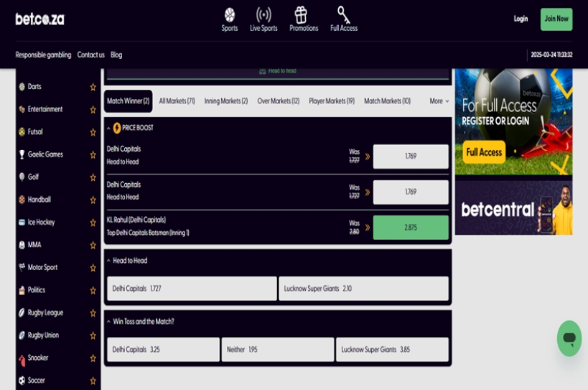
Task: Pick Delhi Capitals 1.727 Head to Head
Action: pyautogui.click(x=192, y=289)
